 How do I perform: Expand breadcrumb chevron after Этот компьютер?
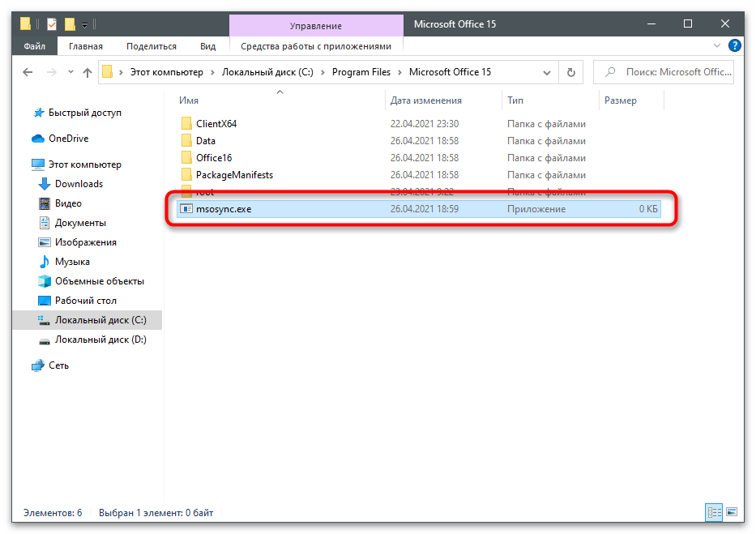click(x=212, y=72)
